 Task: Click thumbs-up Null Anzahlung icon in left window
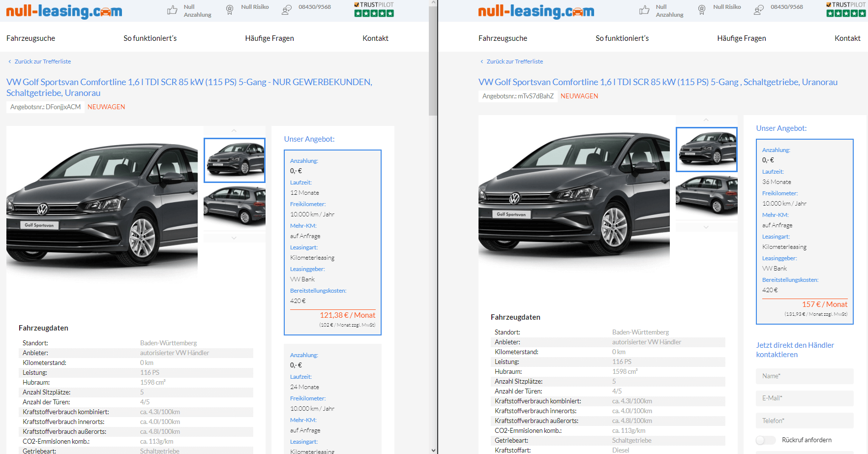(x=172, y=10)
